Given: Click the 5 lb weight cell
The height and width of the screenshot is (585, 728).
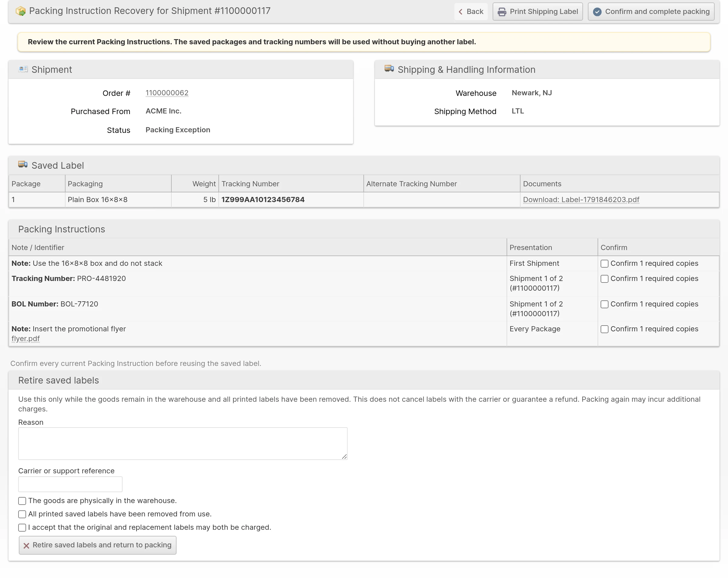Looking at the screenshot, I should (195, 200).
